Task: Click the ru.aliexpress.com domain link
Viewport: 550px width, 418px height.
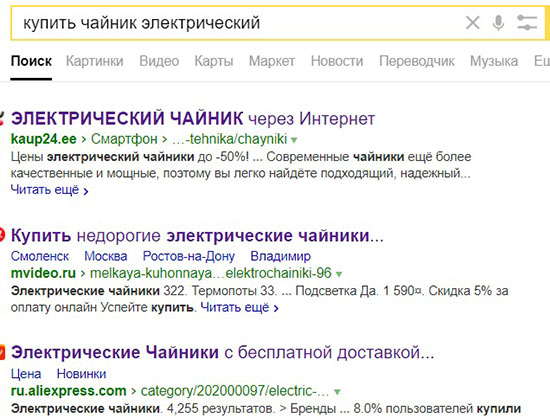Action: pos(69,391)
